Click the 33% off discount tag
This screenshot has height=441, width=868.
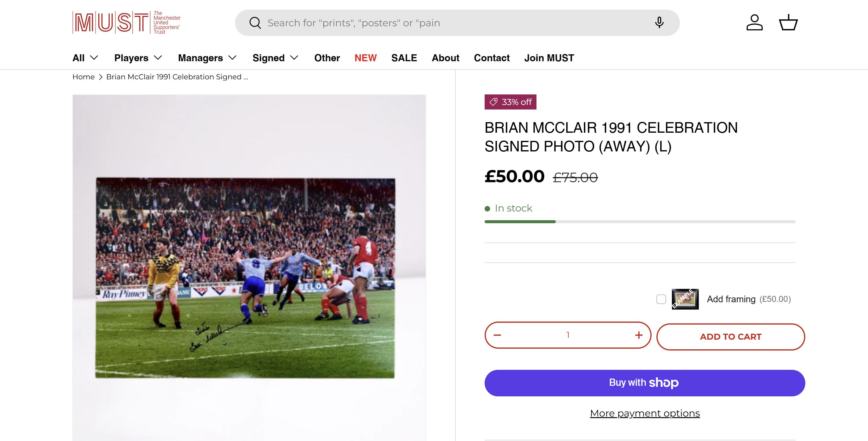[x=510, y=102]
